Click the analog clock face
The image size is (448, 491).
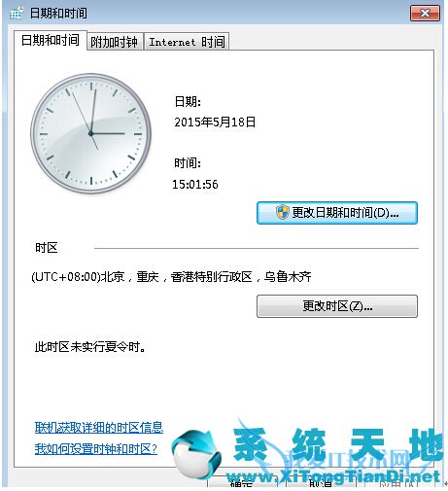91,133
